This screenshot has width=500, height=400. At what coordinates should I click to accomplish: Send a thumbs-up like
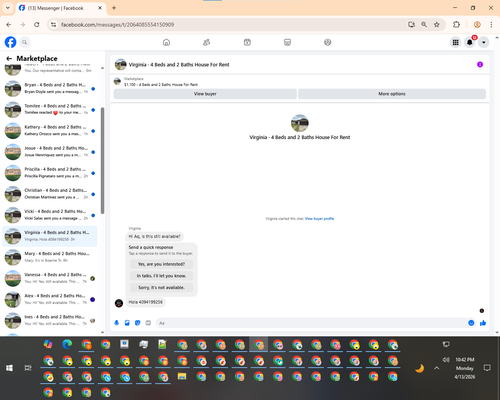tap(483, 323)
